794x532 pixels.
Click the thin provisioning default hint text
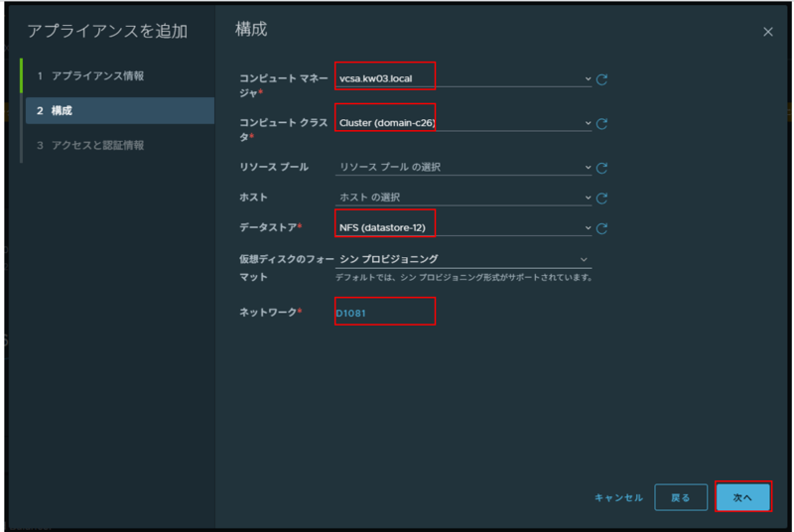point(463,277)
